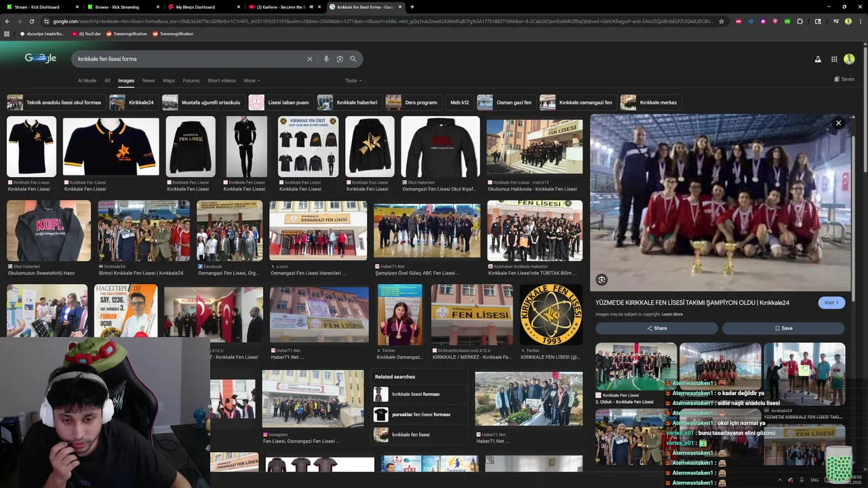Open the 2. Olduk related image thumbnail
Viewport: 868px width, 488px height.
tap(636, 367)
